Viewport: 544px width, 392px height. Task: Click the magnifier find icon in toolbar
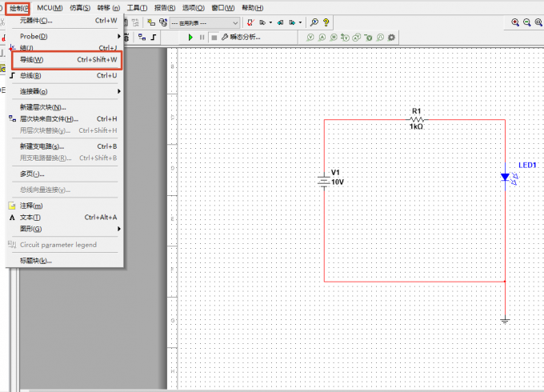(314, 22)
